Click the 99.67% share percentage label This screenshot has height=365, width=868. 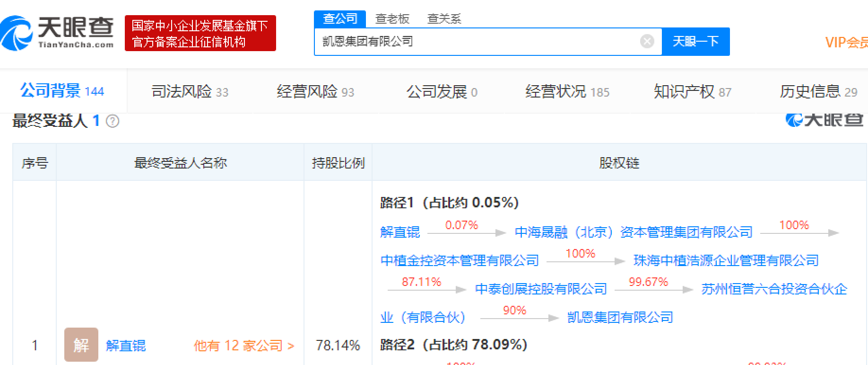[x=648, y=282]
